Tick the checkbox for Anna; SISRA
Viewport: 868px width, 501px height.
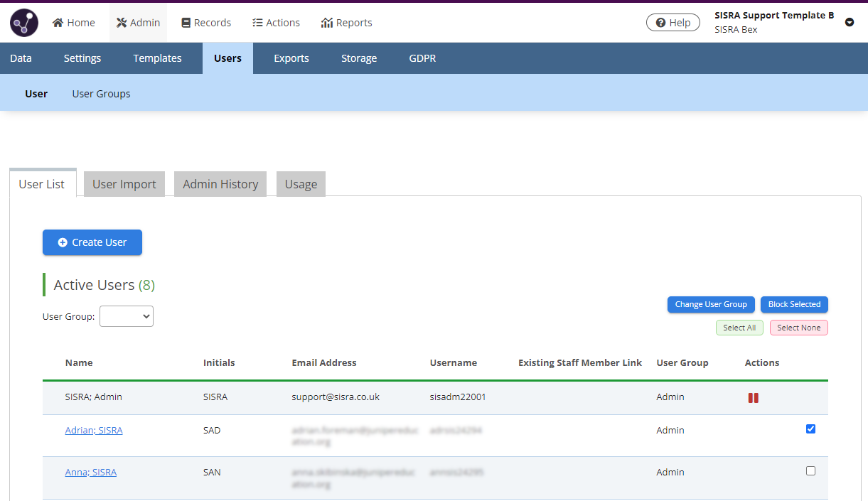click(810, 470)
